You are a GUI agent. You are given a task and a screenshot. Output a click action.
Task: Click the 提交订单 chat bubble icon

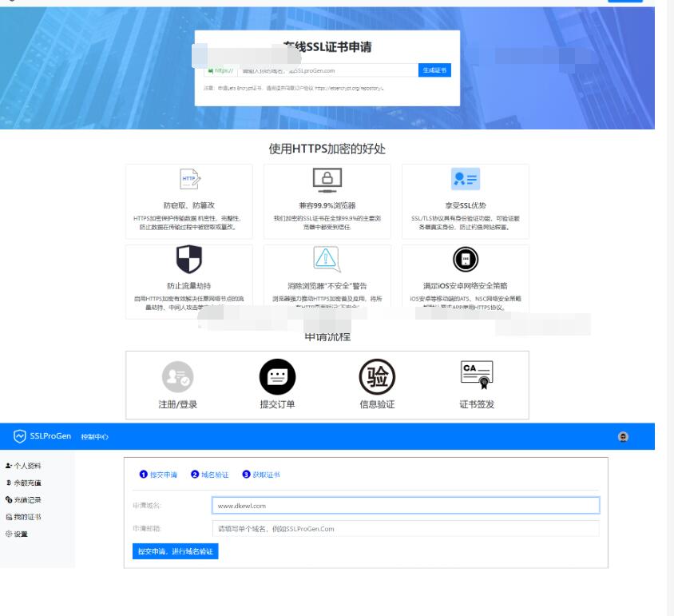(x=277, y=376)
